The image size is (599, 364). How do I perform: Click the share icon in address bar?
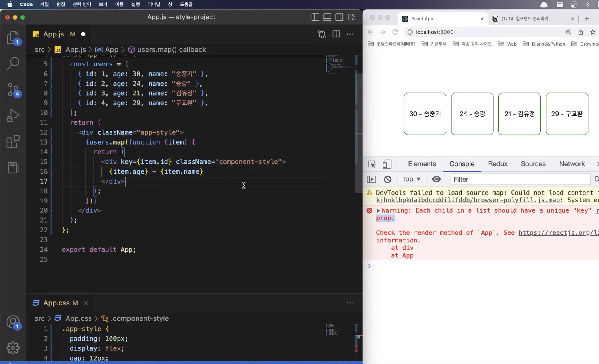(x=581, y=32)
